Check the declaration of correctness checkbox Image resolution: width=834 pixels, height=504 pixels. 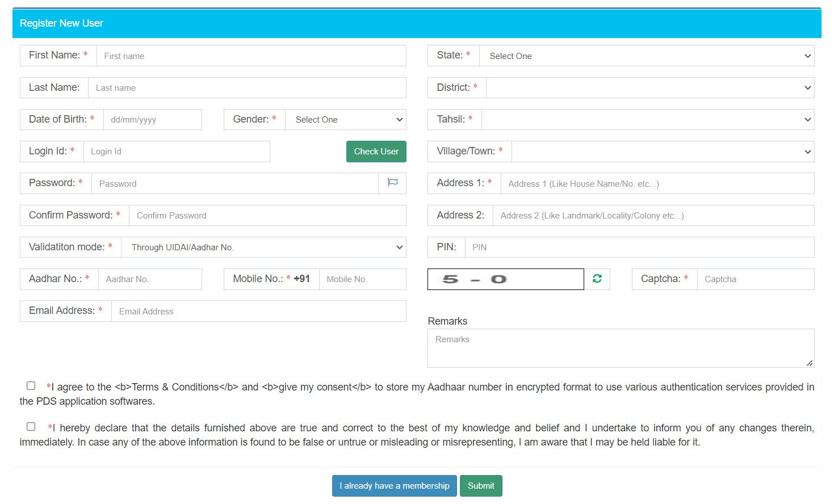31,426
